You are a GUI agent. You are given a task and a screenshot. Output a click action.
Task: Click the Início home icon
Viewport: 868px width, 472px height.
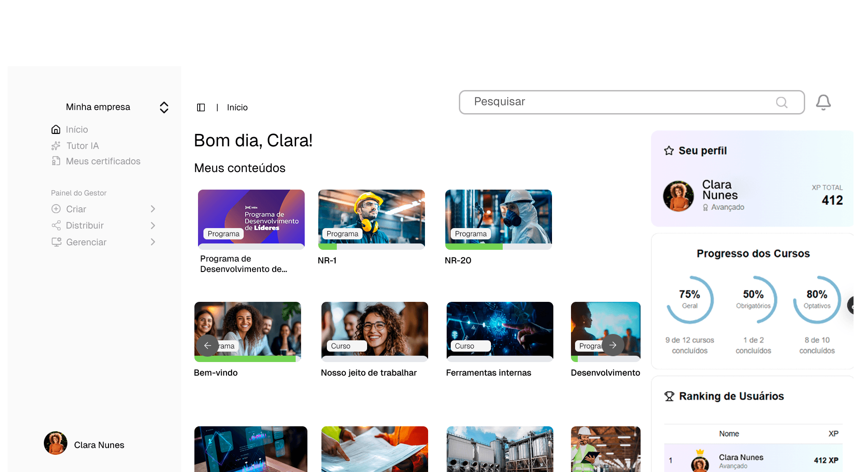pos(56,129)
